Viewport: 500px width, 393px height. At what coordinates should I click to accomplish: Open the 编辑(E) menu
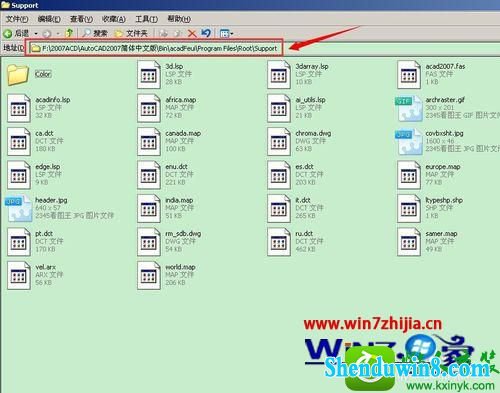pyautogui.click(x=49, y=19)
